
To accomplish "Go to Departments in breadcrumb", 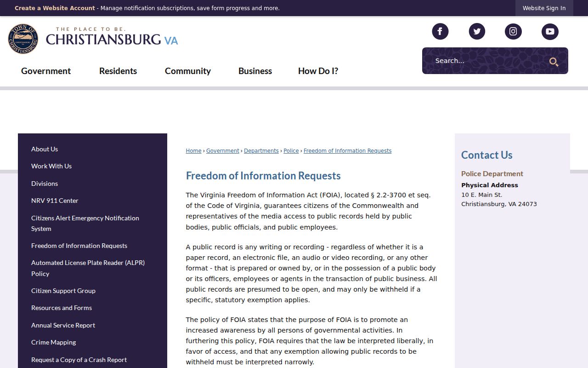I will (x=261, y=151).
